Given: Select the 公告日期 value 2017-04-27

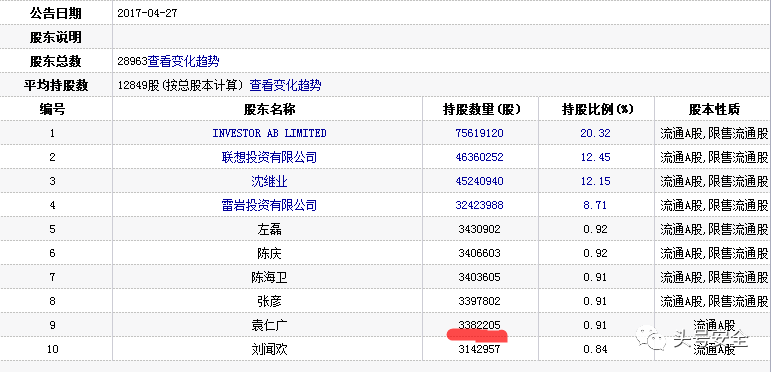Looking at the screenshot, I should [147, 13].
